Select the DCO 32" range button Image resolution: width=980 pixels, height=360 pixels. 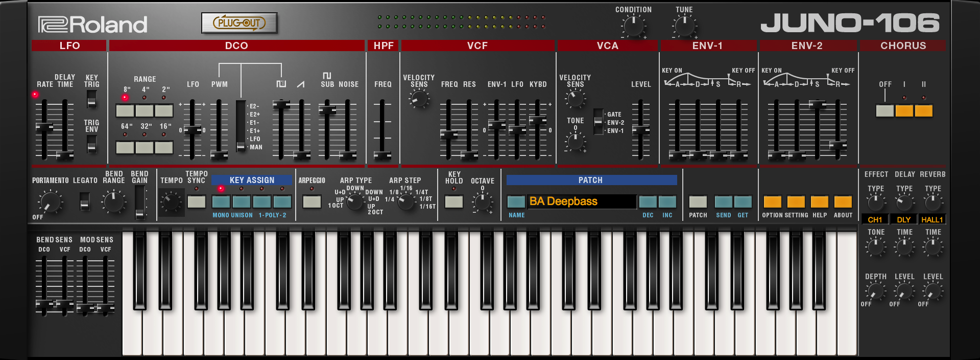pos(145,148)
